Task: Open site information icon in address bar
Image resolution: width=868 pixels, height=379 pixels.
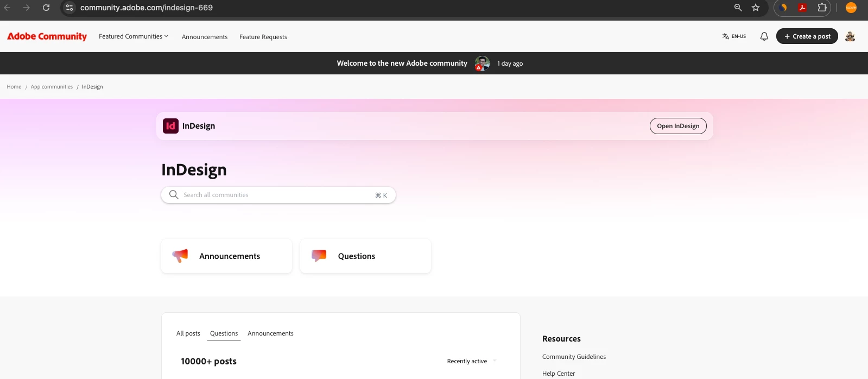Action: (x=69, y=8)
